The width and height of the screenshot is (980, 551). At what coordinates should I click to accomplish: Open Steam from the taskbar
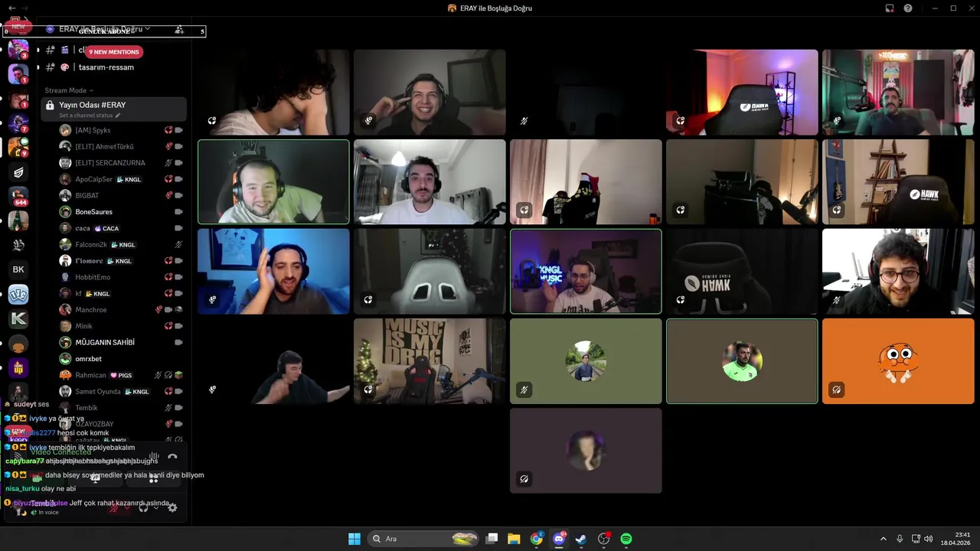[581, 539]
